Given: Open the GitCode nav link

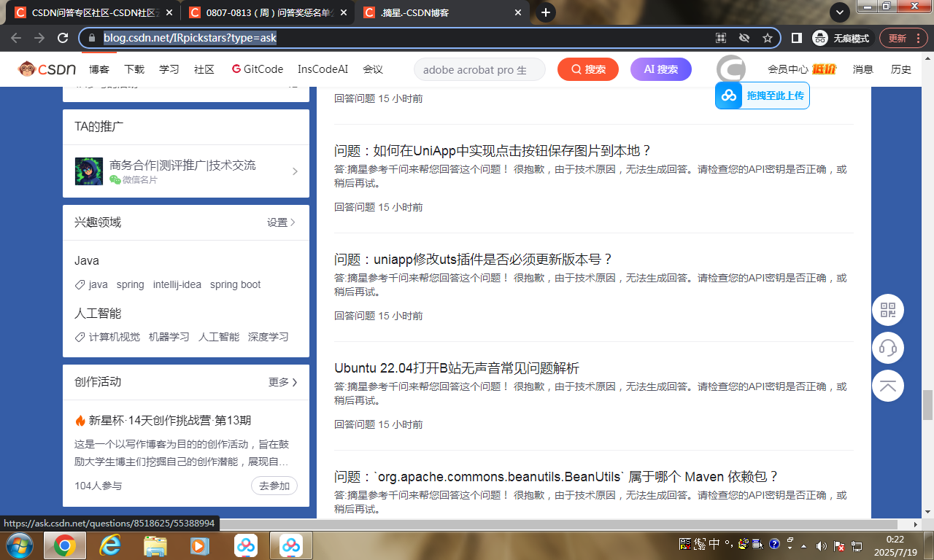Looking at the screenshot, I should coord(258,69).
